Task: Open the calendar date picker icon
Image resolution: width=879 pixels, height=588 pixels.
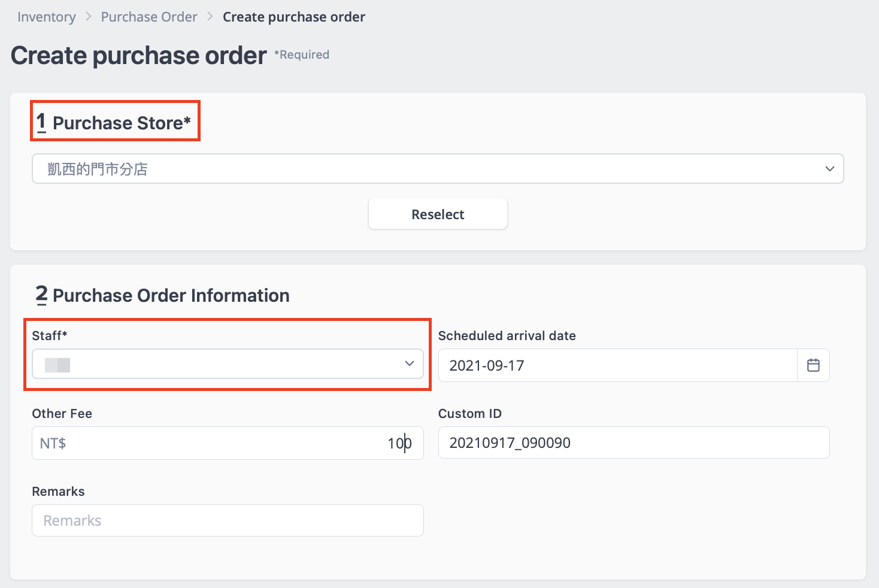Action: coord(813,365)
